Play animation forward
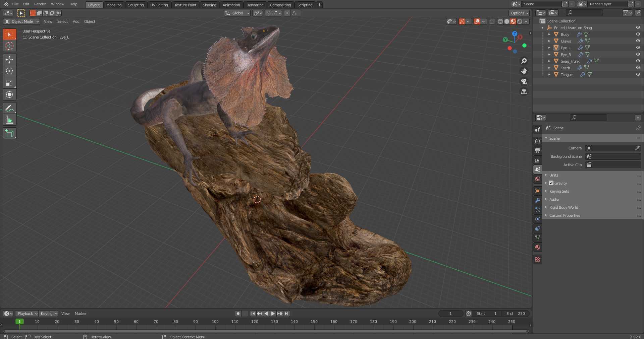644x339 pixels. 273,314
